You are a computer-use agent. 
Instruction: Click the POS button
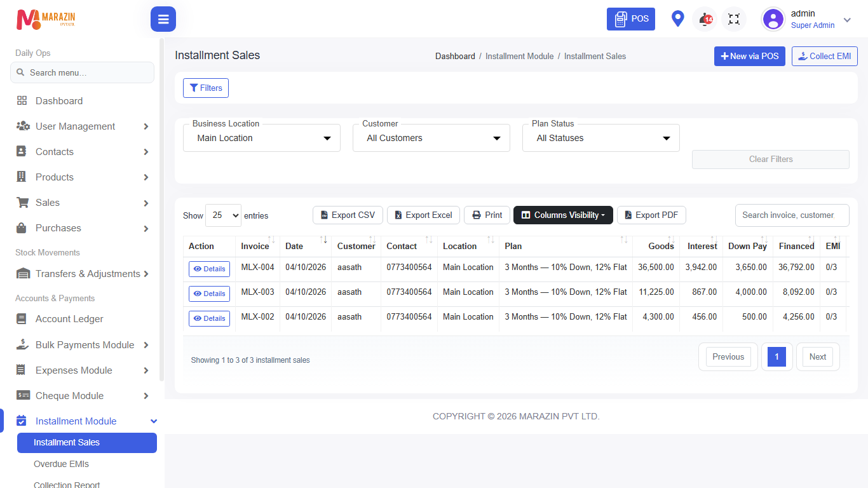631,19
